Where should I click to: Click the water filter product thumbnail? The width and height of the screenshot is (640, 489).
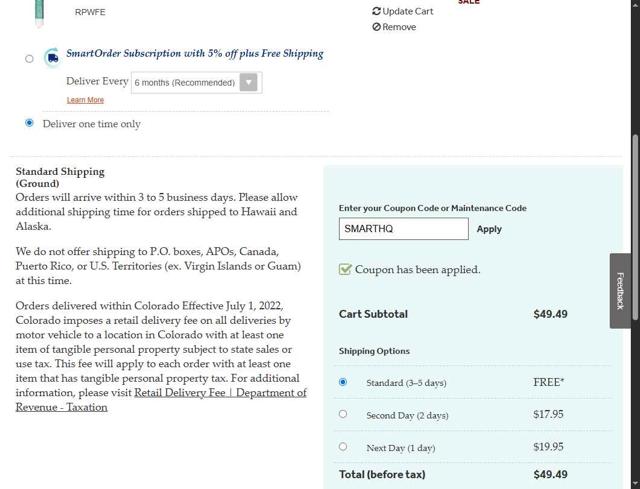39,12
